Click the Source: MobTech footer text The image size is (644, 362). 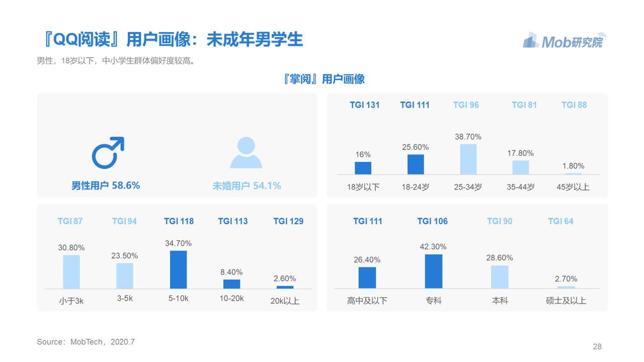coord(86,342)
